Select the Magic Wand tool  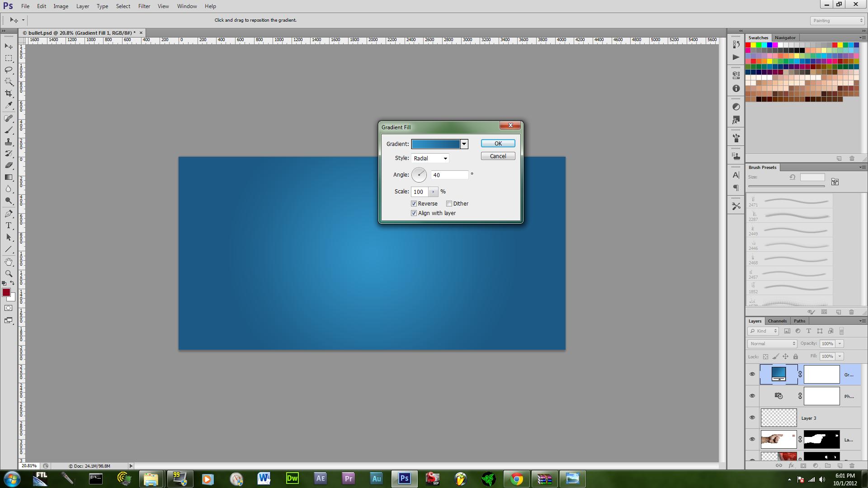coord(8,82)
